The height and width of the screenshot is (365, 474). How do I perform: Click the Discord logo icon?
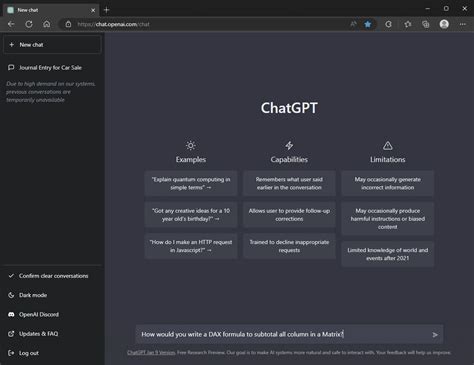pos(11,314)
